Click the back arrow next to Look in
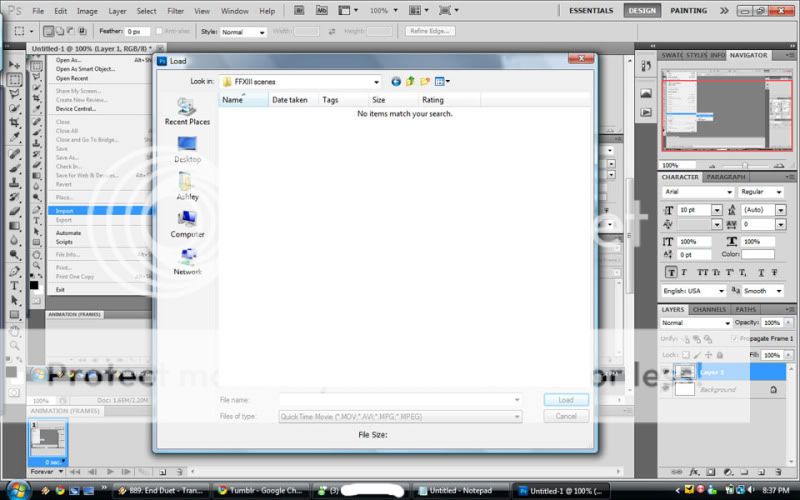This screenshot has width=800, height=500. click(x=396, y=81)
